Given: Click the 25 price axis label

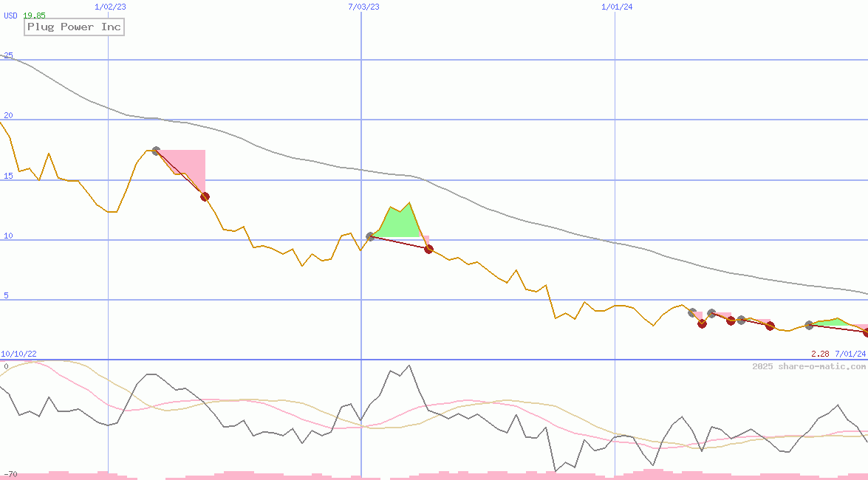Looking at the screenshot, I should [x=8, y=55].
